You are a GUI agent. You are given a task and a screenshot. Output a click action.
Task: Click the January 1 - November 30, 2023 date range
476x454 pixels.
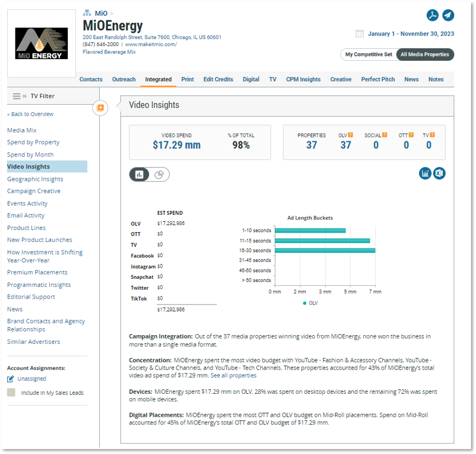coord(411,34)
